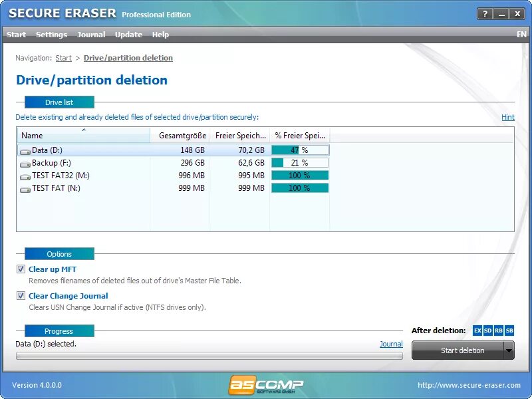This screenshot has width=532, height=399.
Task: Click the 62,6 GB free space cell
Action: (251, 163)
